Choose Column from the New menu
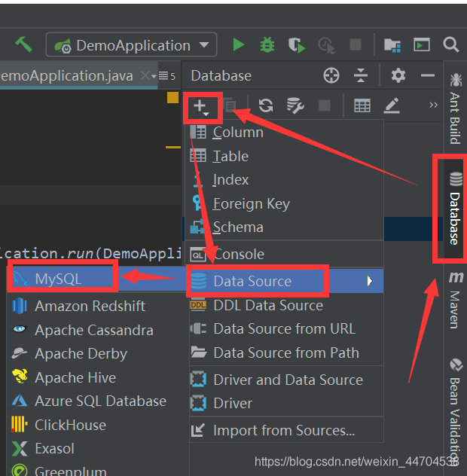467x476 pixels. pos(285,133)
